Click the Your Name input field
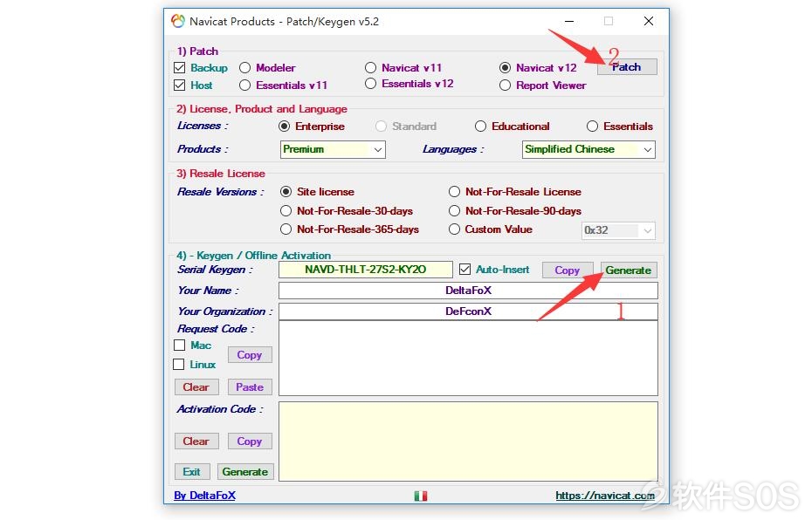812x520 pixels. (x=468, y=291)
